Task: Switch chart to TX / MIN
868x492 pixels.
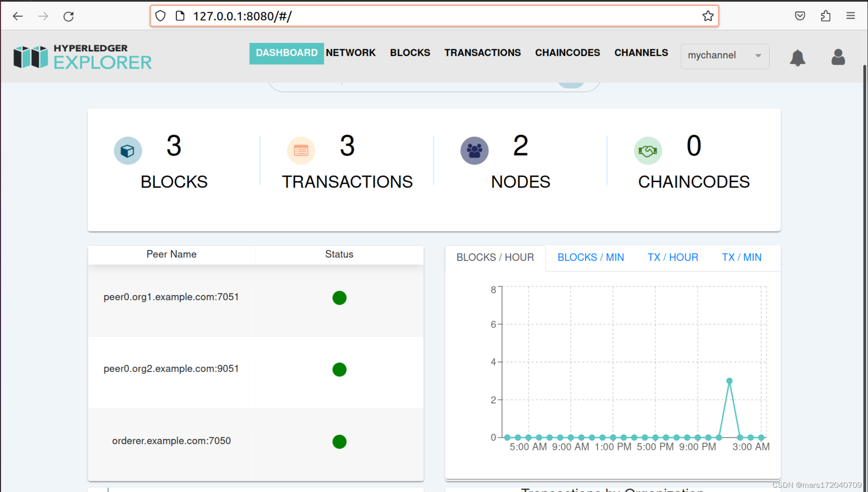Action: point(741,258)
